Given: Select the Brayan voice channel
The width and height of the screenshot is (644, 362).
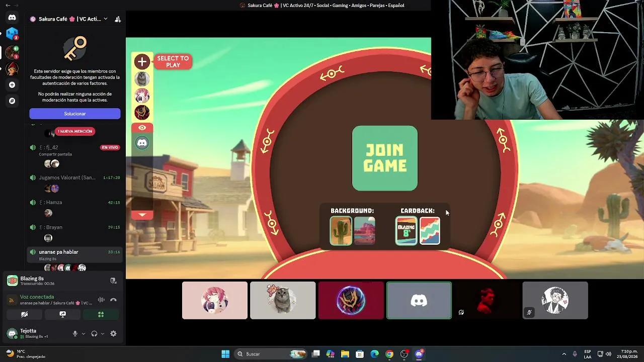Looking at the screenshot, I should 74,227.
